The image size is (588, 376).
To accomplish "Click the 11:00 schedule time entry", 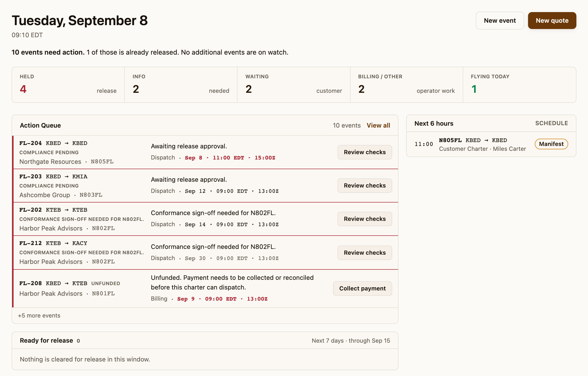I will [424, 144].
